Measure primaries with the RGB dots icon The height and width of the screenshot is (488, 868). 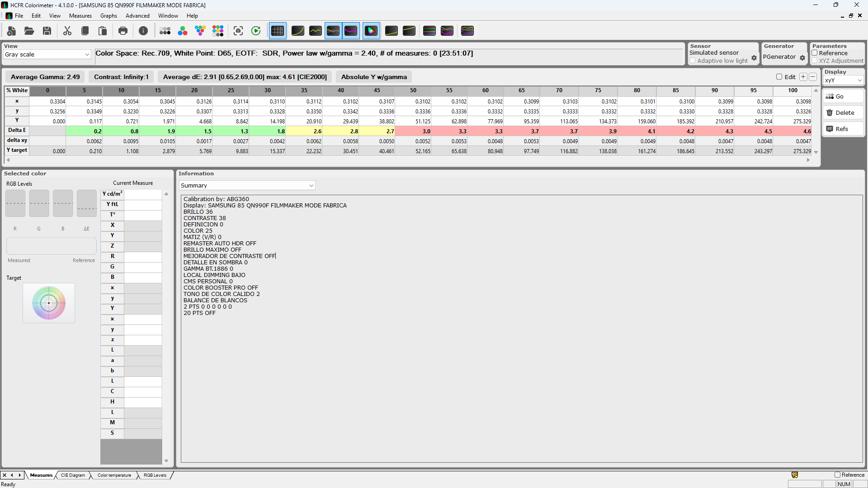coord(183,31)
